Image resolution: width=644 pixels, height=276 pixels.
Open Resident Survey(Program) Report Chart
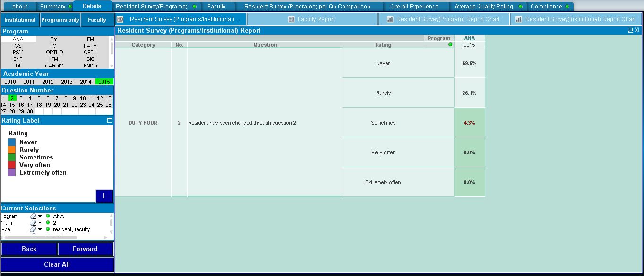tap(443, 19)
